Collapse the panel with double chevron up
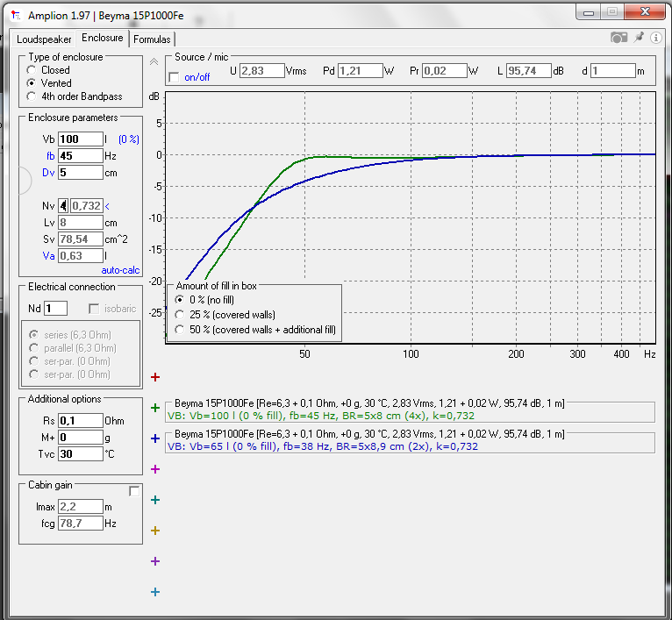Screen dimensions: 672x620 154,61
